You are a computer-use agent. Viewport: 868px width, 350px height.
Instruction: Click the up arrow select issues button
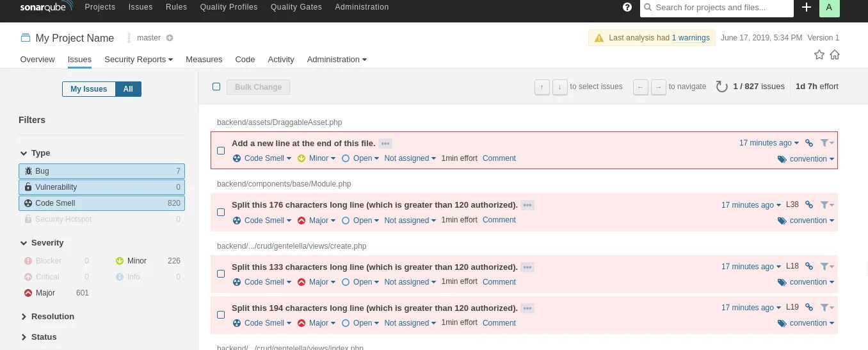coord(542,87)
